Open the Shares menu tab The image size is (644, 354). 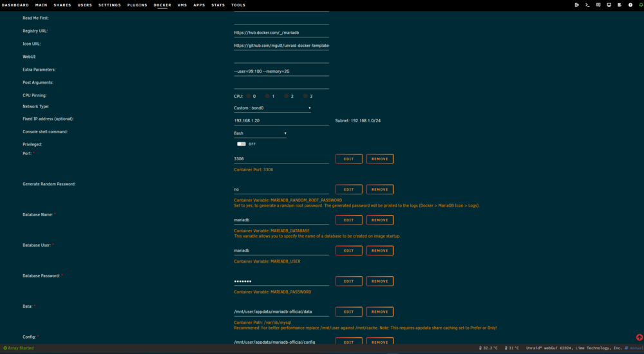click(62, 5)
